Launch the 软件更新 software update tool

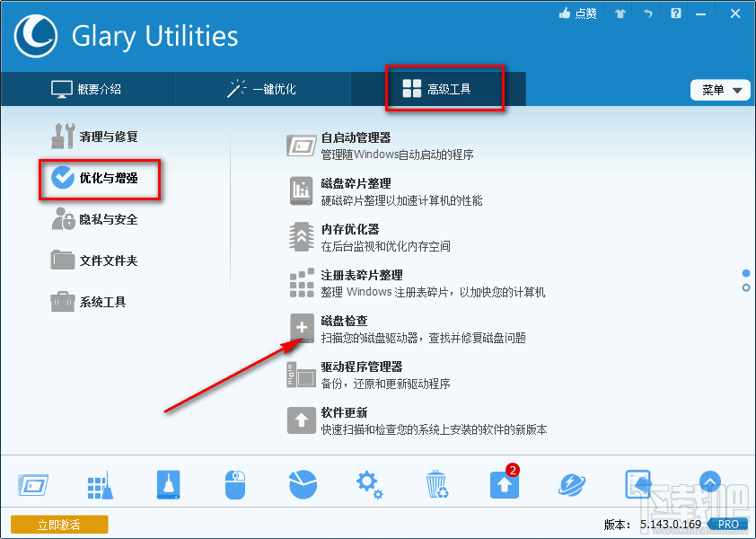(301, 417)
